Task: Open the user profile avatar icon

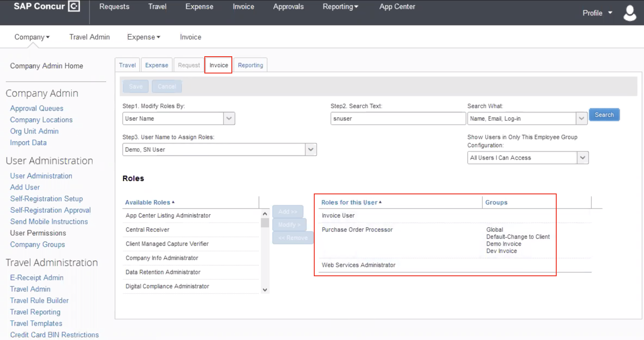Action: point(630,13)
